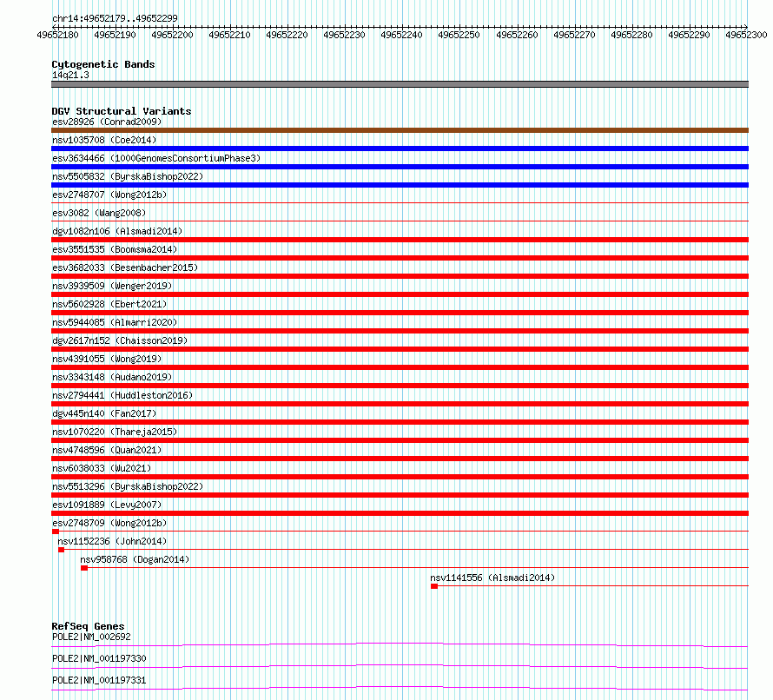Click the 14q21.3 cytogenetic band label

click(x=70, y=75)
